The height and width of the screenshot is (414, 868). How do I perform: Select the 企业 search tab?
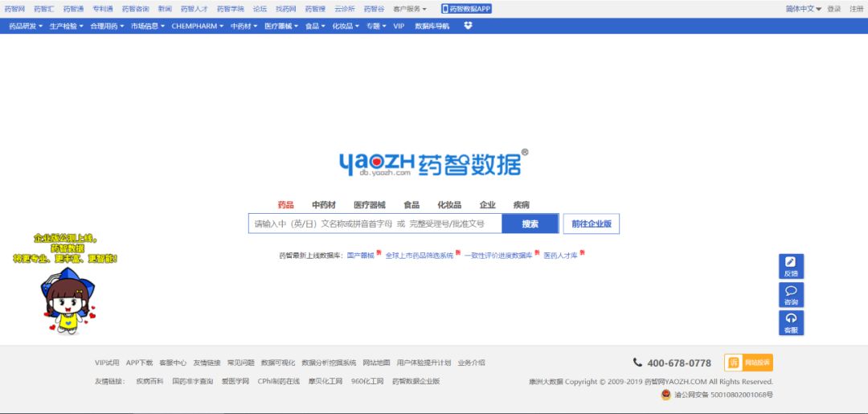[x=488, y=205]
